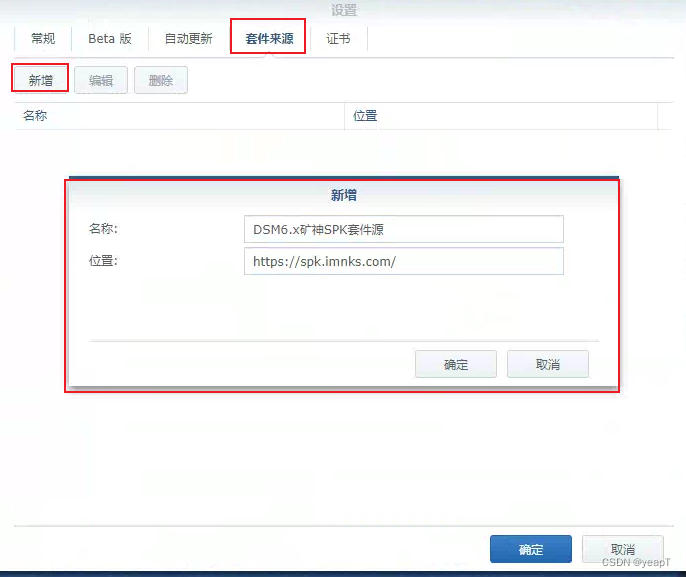Open the 套件来源 tab
The image size is (686, 577).
[269, 38]
